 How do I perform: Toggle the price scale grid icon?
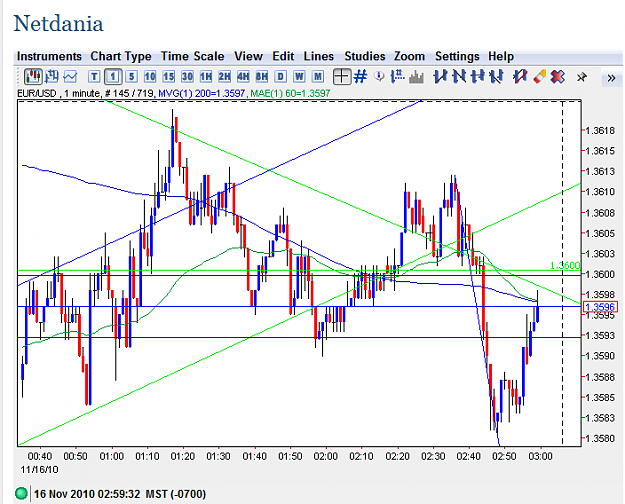click(x=397, y=76)
